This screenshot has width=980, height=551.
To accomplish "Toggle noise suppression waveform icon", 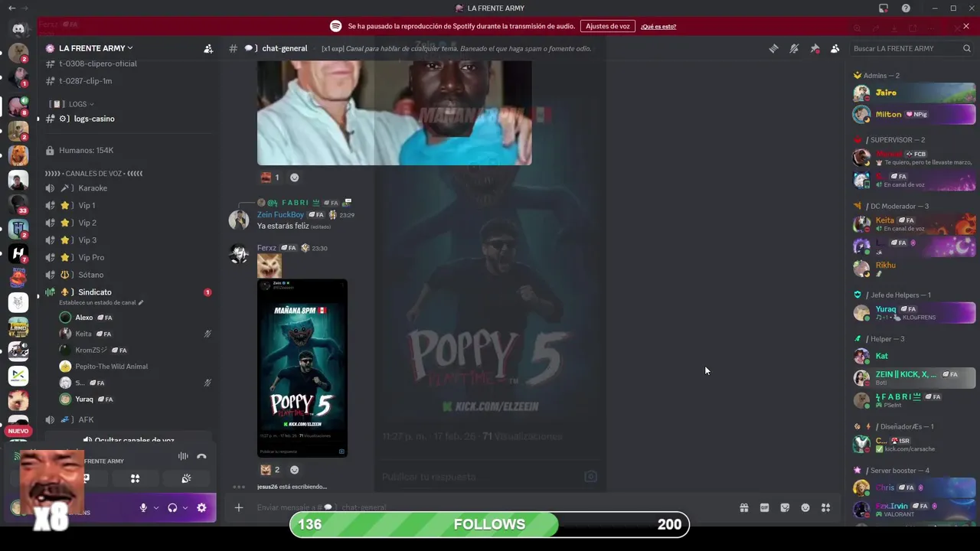I will [183, 456].
